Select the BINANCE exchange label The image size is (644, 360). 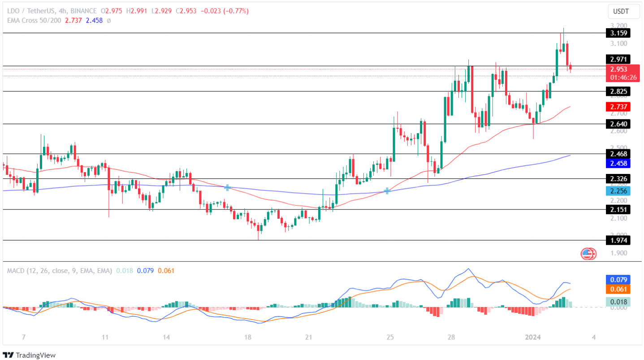pos(83,11)
